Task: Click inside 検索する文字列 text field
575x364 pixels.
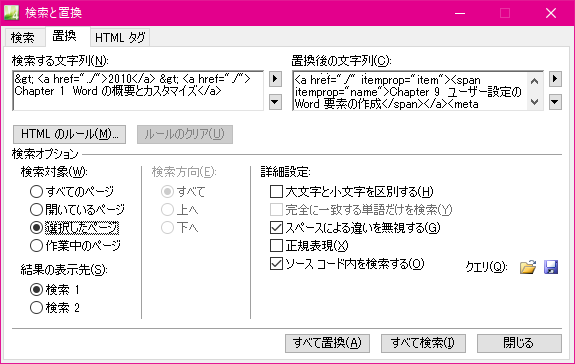Action: click(x=138, y=91)
